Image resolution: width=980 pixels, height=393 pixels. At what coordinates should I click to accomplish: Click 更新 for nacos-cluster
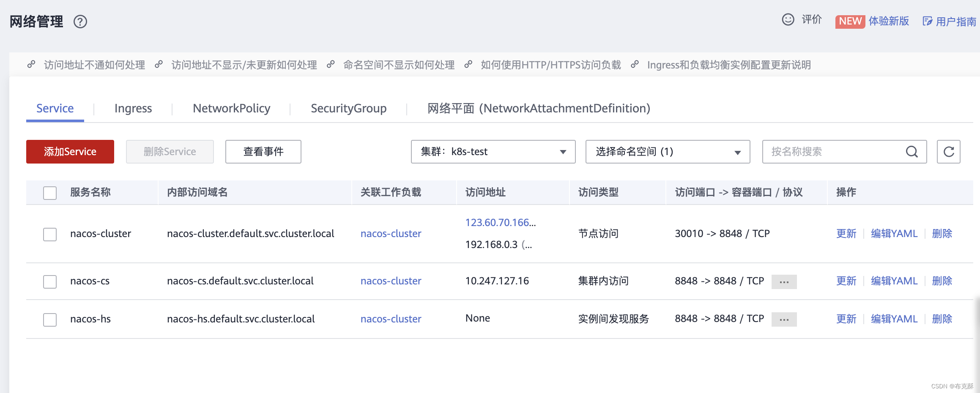pyautogui.click(x=846, y=234)
